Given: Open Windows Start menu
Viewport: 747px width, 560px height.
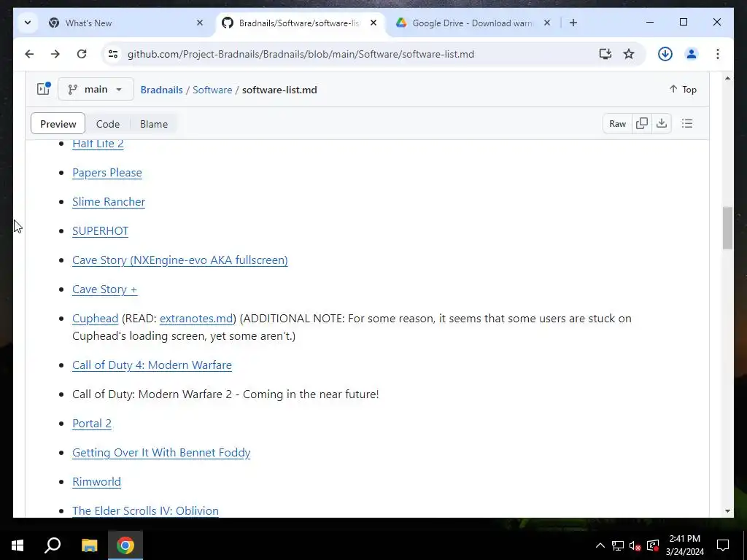Looking at the screenshot, I should pyautogui.click(x=18, y=545).
